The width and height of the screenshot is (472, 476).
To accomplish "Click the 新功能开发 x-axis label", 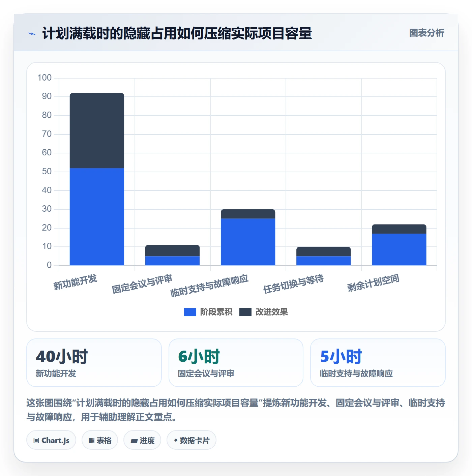I will click(x=75, y=282).
